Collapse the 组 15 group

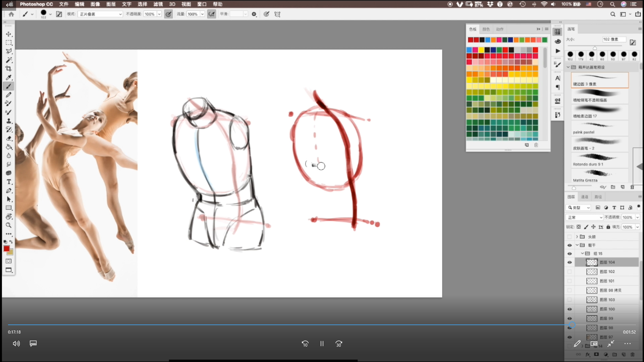coord(583,253)
